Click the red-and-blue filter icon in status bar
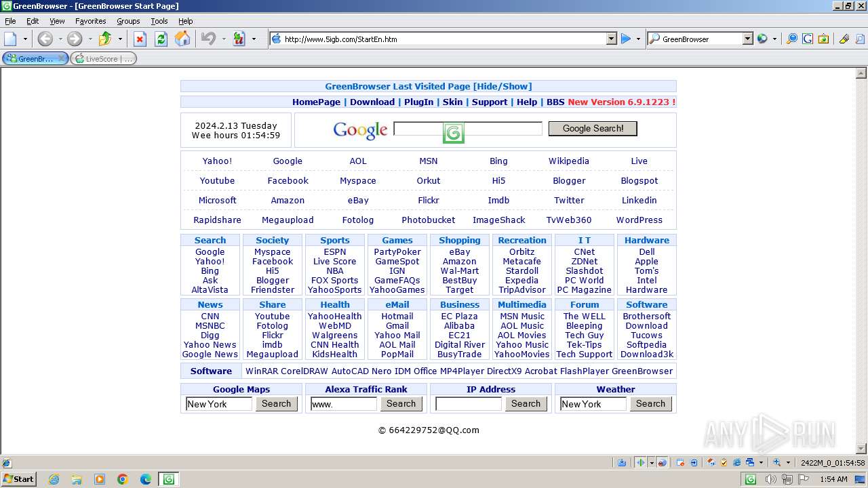868x488 pixels. pyautogui.click(x=663, y=462)
